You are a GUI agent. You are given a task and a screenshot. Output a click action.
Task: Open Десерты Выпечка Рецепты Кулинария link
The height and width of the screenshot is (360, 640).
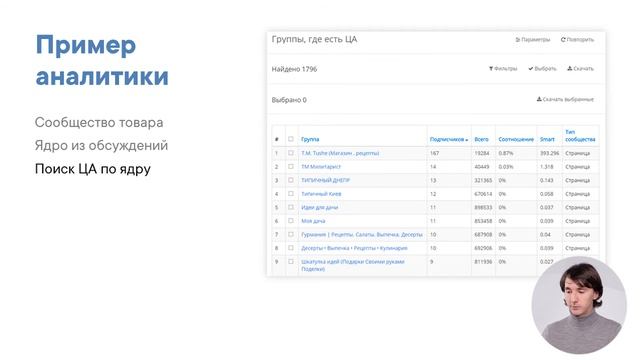point(354,248)
